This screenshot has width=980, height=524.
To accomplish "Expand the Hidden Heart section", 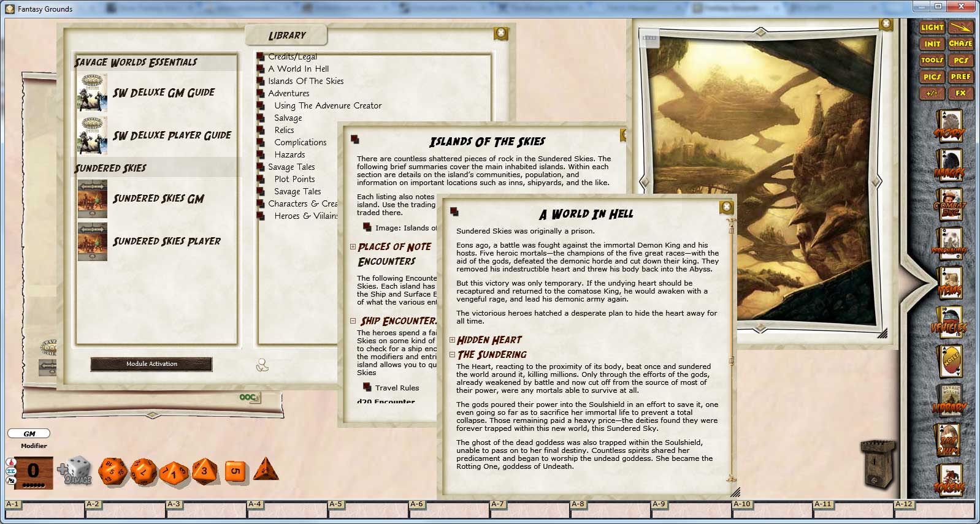I will [452, 340].
